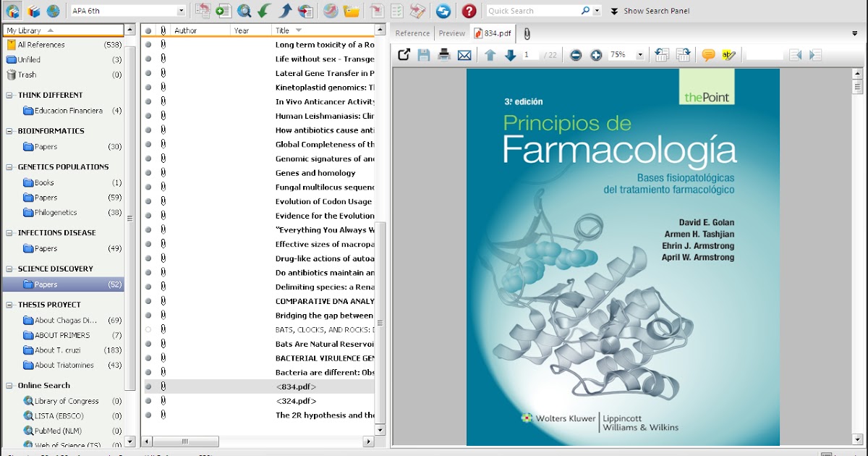Zoom out of the PDF
Image resolution: width=868 pixels, height=456 pixels.
click(576, 55)
